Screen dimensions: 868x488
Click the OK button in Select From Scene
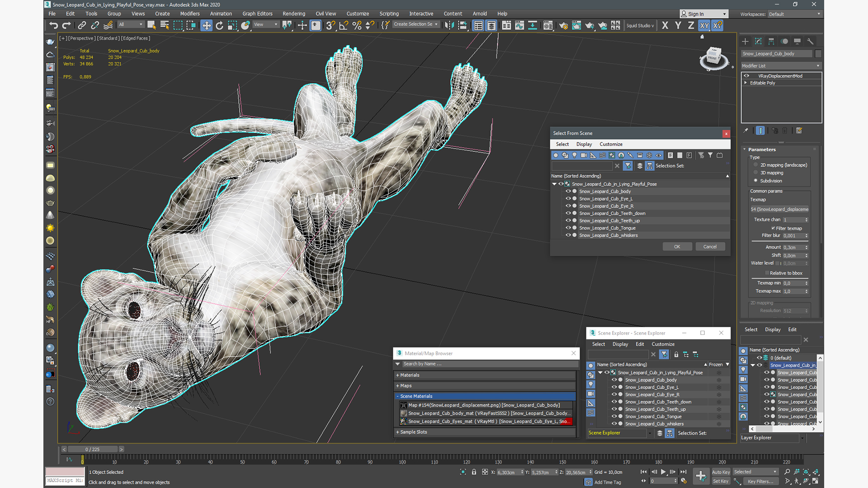click(x=677, y=246)
